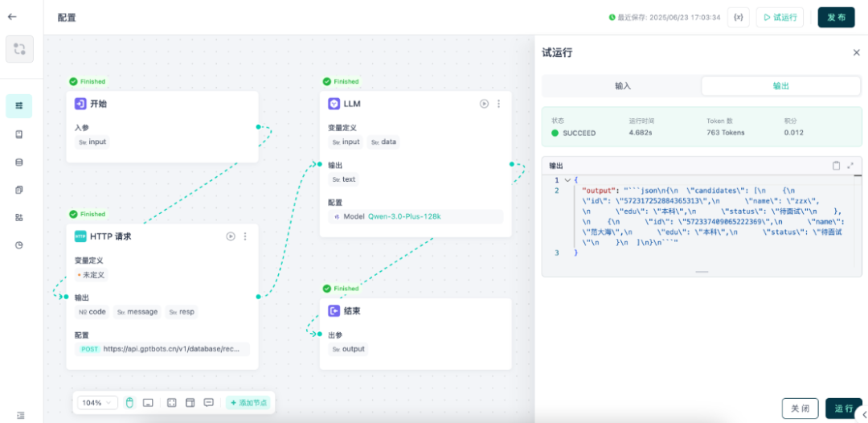Image resolution: width=868 pixels, height=423 pixels.
Task: Click the Finished badge above 开始 node
Action: [x=87, y=81]
